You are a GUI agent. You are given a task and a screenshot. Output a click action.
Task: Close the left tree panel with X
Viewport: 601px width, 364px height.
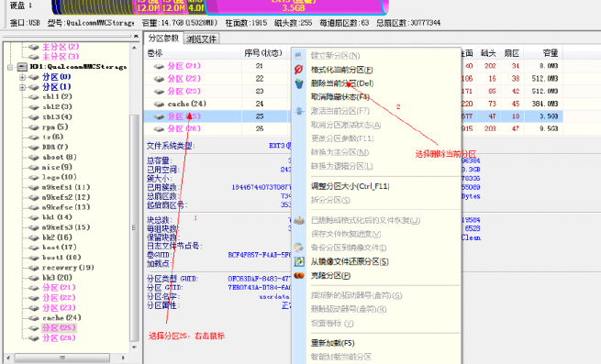pos(136,36)
